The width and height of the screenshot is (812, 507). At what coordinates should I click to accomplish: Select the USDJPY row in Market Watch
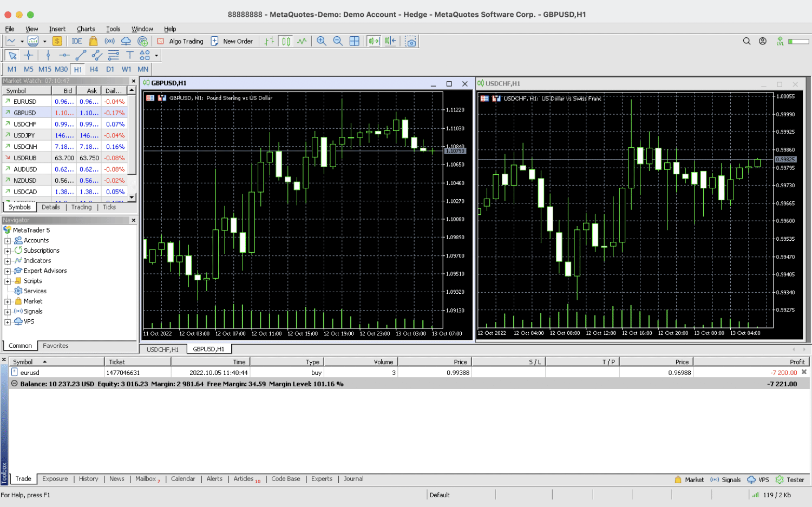65,135
